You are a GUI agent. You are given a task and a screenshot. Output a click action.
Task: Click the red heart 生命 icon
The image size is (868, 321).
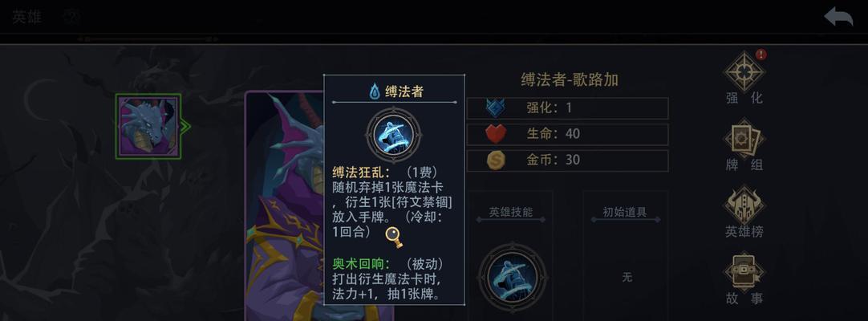click(496, 134)
